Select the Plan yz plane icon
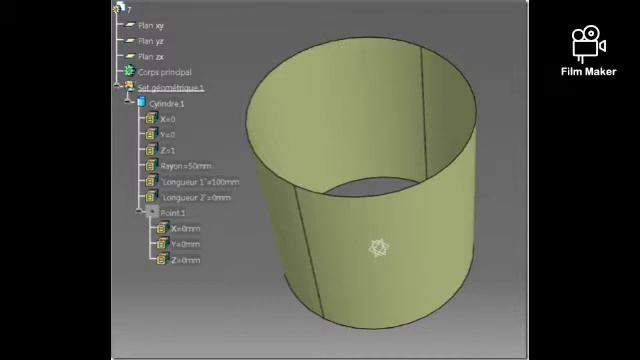 pyautogui.click(x=130, y=40)
